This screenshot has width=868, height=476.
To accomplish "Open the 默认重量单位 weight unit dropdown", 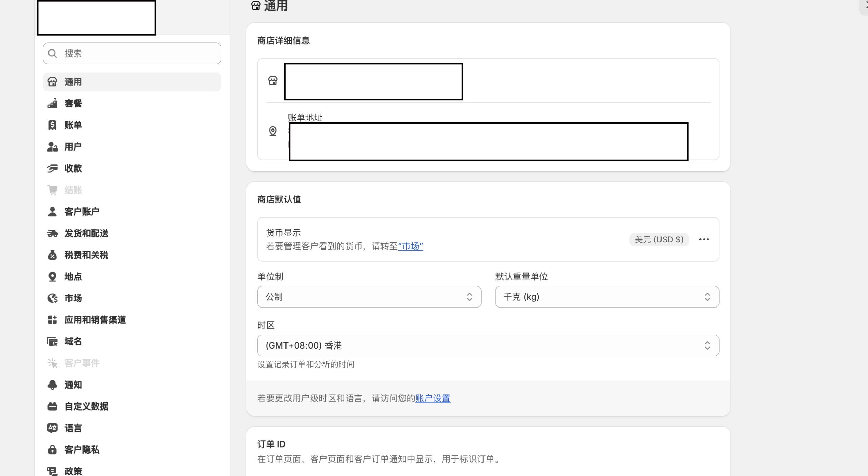I will (607, 297).
